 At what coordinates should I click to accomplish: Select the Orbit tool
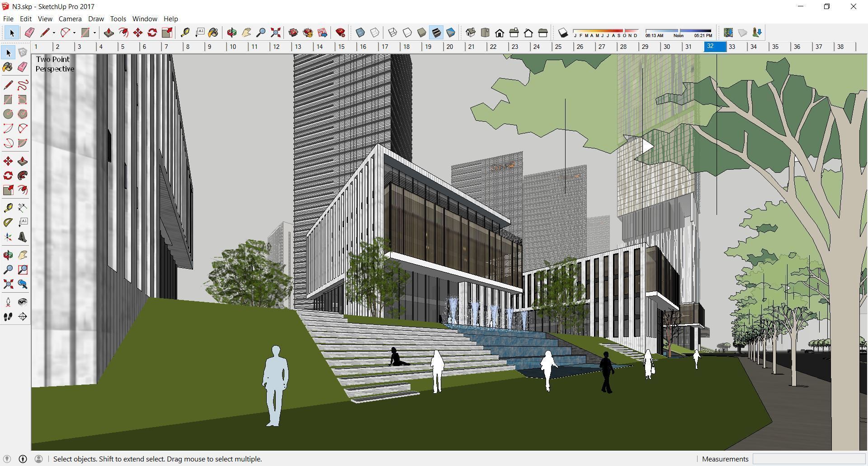tap(232, 32)
